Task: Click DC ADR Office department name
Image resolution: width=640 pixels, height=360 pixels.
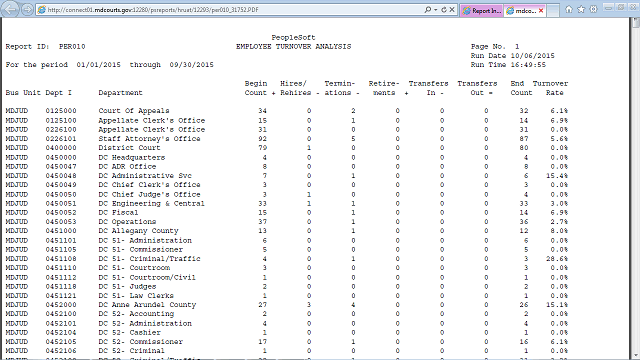Action: (x=127, y=167)
